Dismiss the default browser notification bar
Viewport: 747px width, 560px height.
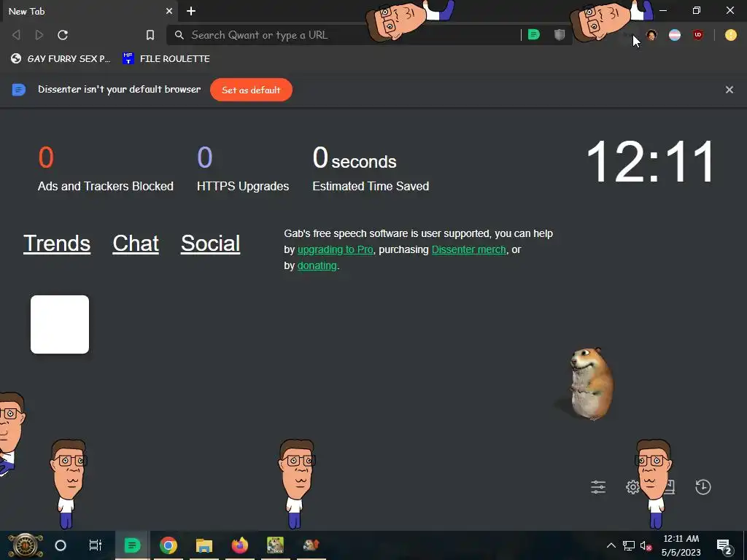[x=729, y=90]
